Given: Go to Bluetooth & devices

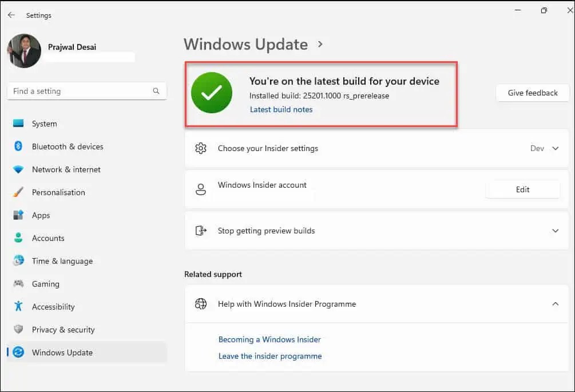Looking at the screenshot, I should click(x=87, y=146).
